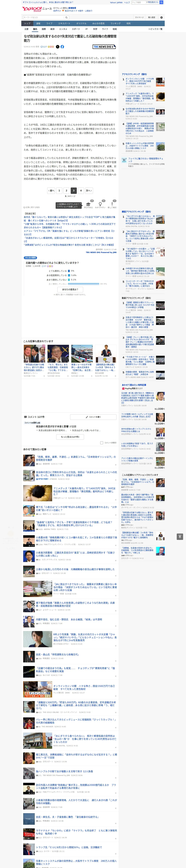Image resolution: width=186 pixels, height=868 pixels.
Task: Select article page 2
Action: click(x=66, y=190)
